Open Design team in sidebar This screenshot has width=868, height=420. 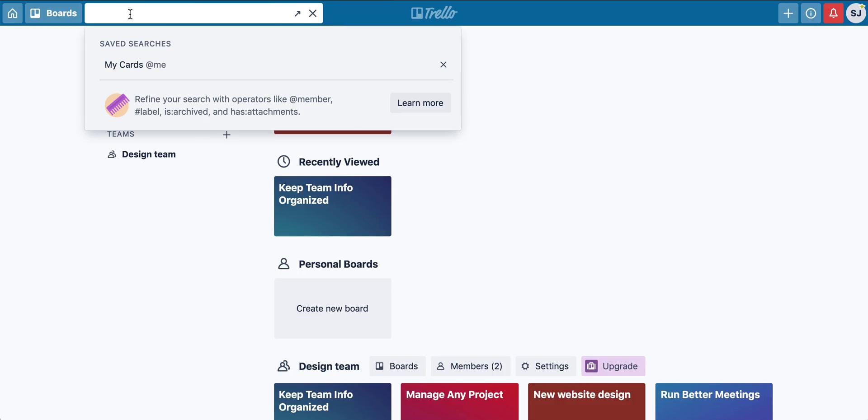tap(148, 154)
